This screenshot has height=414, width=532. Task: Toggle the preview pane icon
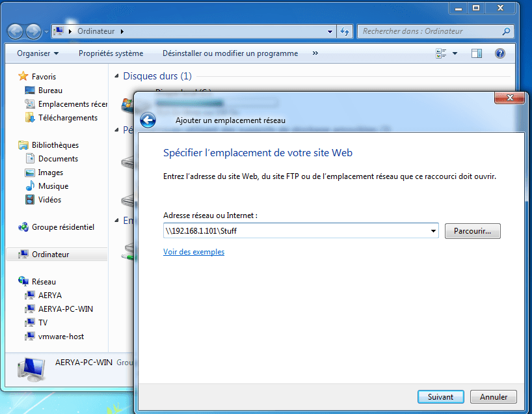tap(476, 53)
